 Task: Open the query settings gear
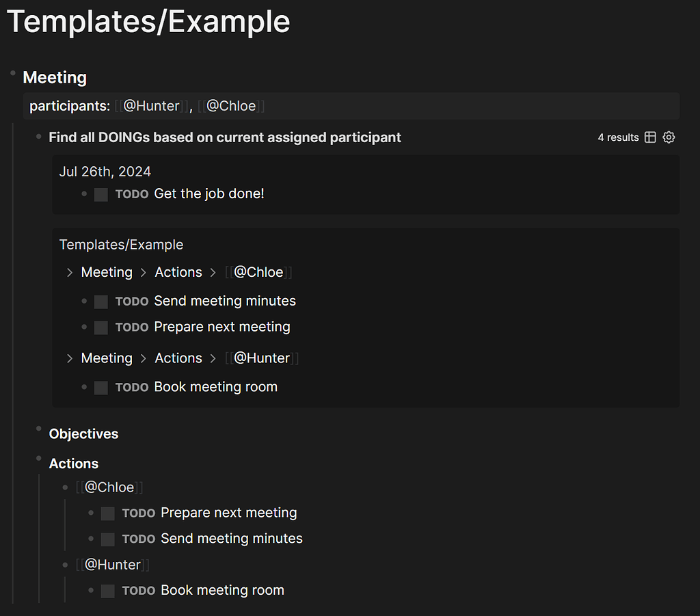pyautogui.click(x=669, y=137)
